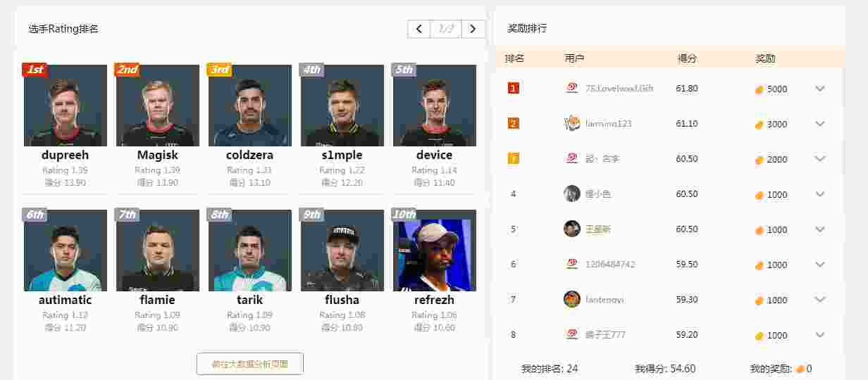The image size is (868, 380).
Task: Click the rank 2 tiger avatar icon
Action: pos(572,123)
